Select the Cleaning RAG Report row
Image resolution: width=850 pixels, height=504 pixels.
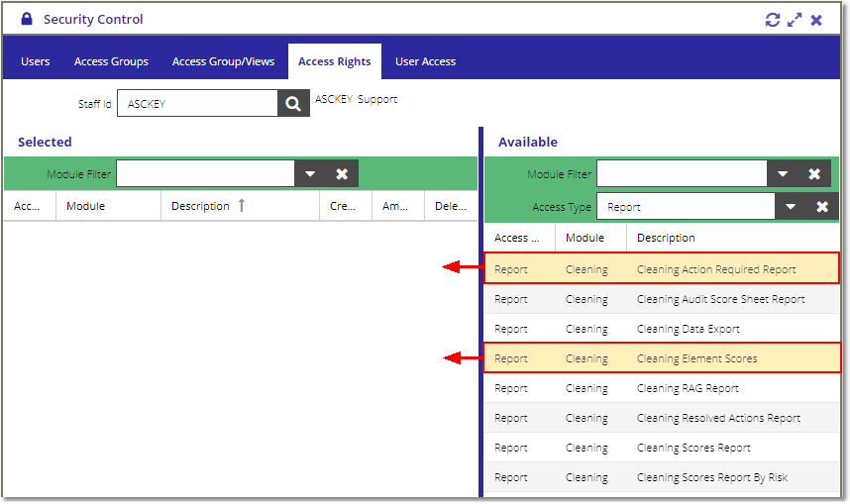pos(662,388)
